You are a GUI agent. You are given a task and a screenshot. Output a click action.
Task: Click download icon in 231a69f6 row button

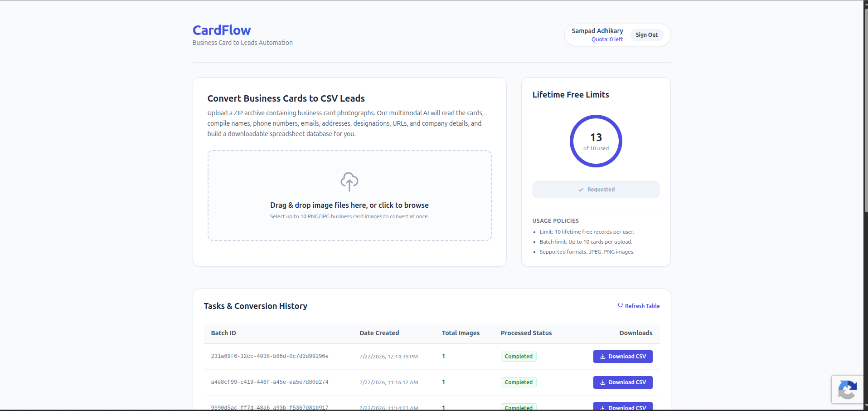tap(603, 357)
